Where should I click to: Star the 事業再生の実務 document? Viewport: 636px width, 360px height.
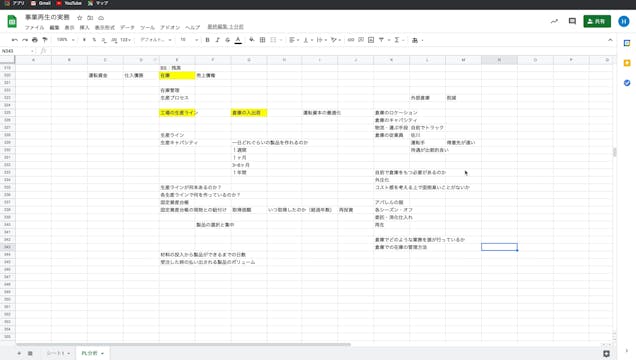point(80,18)
